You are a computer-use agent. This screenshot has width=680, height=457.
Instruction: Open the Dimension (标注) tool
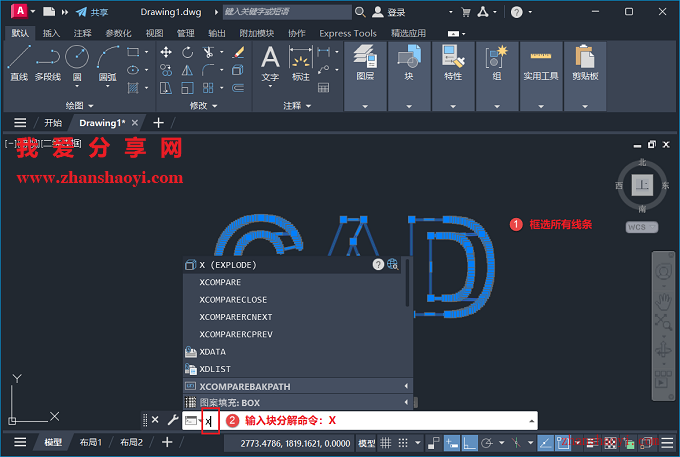[301, 63]
